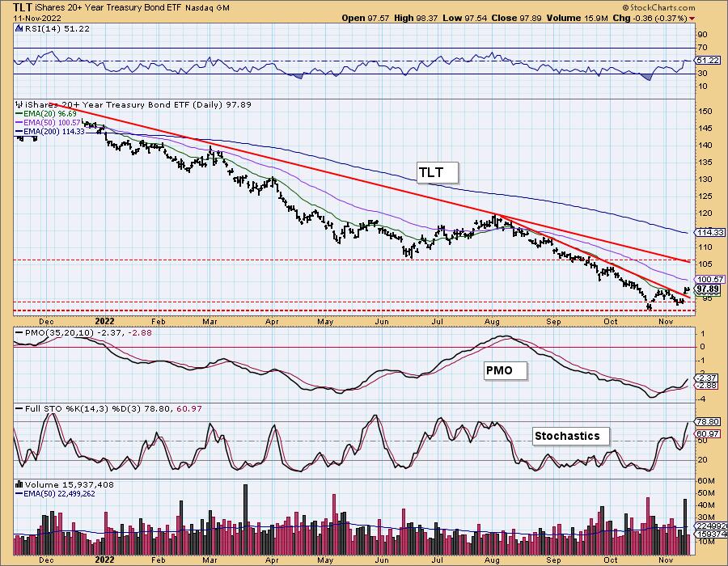Click the 'RSI(14) 51.22' legend text

point(57,28)
